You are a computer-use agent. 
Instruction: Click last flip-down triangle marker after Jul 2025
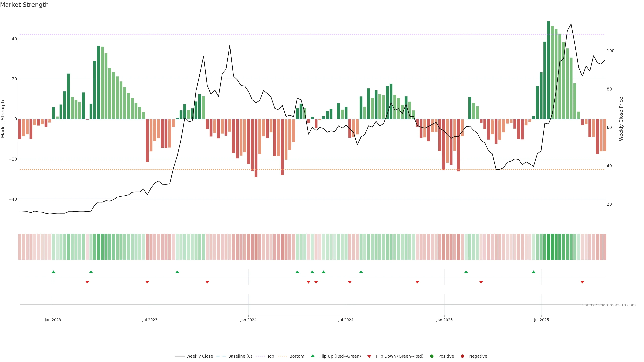pyautogui.click(x=582, y=282)
